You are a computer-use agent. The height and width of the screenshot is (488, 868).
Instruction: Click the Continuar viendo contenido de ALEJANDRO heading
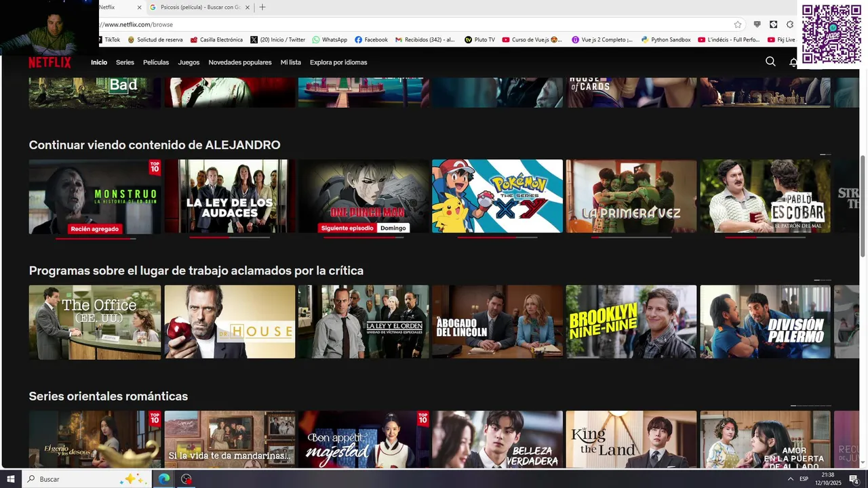[x=155, y=145]
